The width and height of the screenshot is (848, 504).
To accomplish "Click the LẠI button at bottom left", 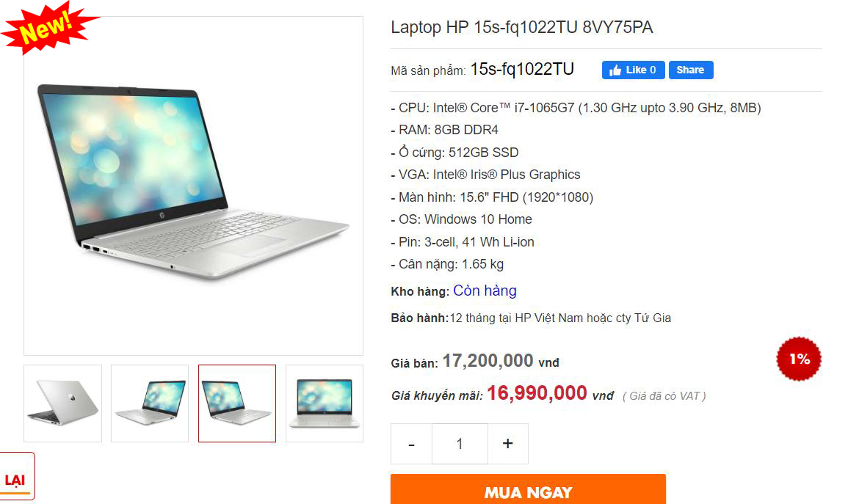I will point(16,476).
